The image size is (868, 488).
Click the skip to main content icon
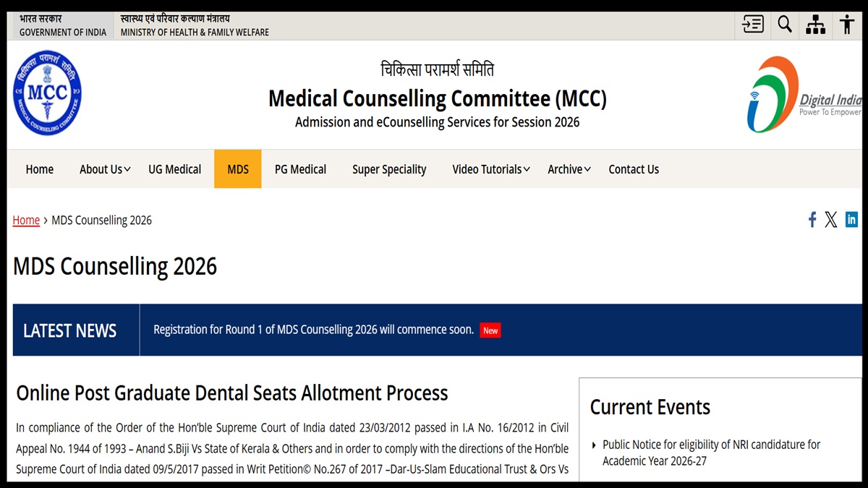click(x=753, y=25)
